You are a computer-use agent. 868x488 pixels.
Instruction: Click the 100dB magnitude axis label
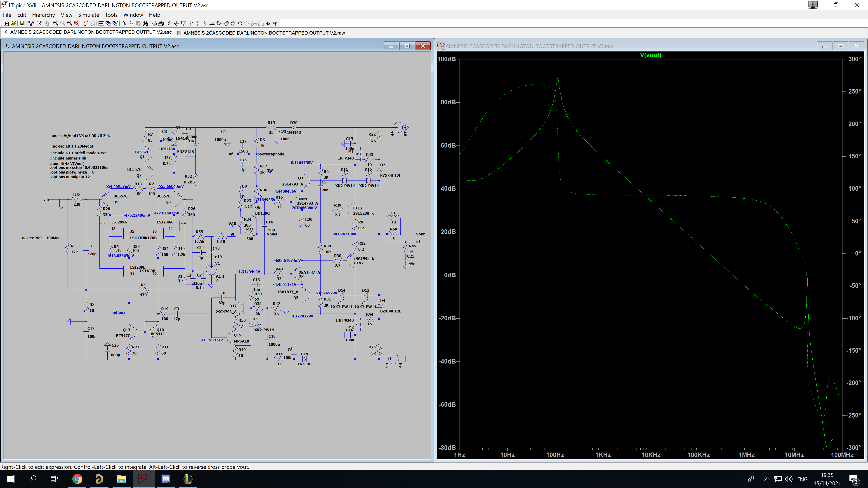pos(446,59)
